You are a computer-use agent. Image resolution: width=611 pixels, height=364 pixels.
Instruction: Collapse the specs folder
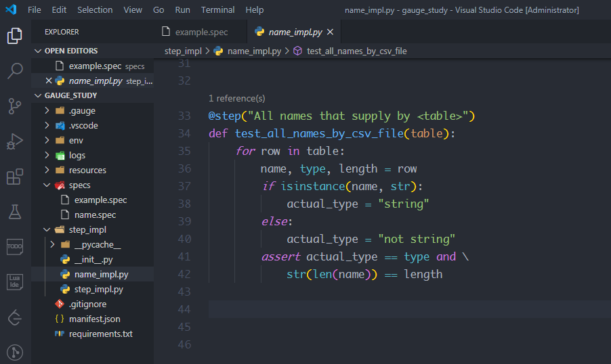pos(47,185)
